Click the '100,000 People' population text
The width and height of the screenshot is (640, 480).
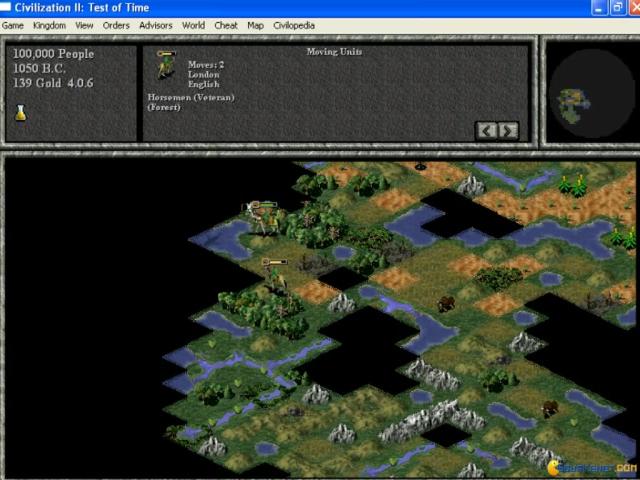(53, 54)
